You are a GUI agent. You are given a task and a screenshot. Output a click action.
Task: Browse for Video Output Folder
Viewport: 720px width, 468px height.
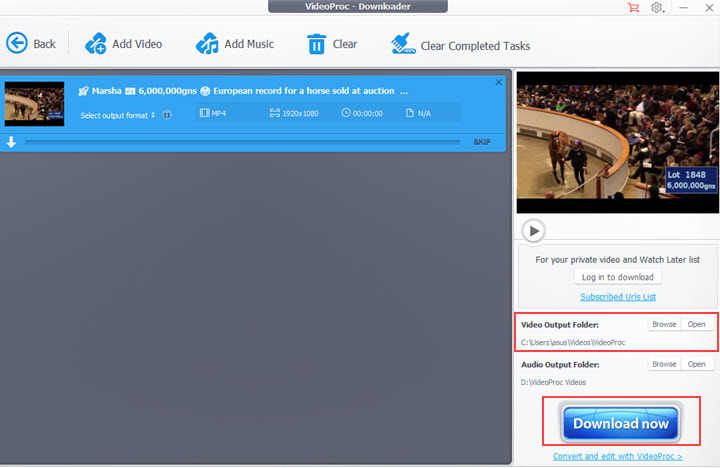point(664,324)
